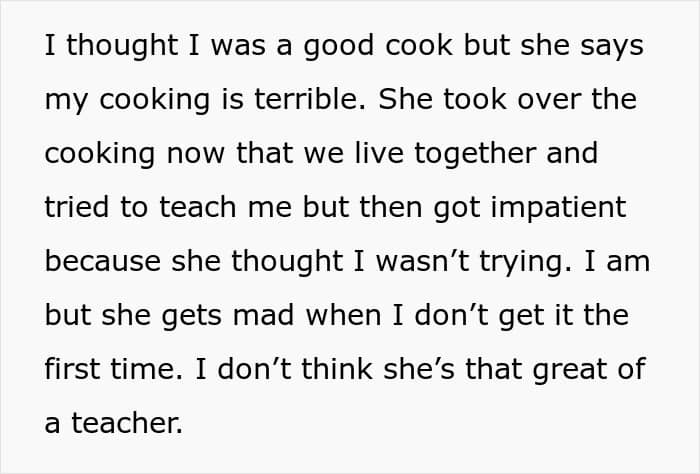Image resolution: width=700 pixels, height=474 pixels.
Task: Click the word "says"
Action: [612, 48]
